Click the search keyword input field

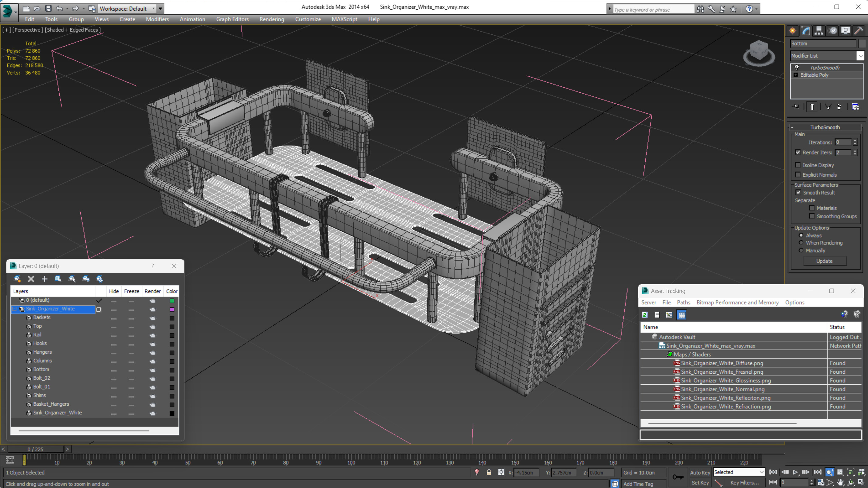pyautogui.click(x=653, y=9)
